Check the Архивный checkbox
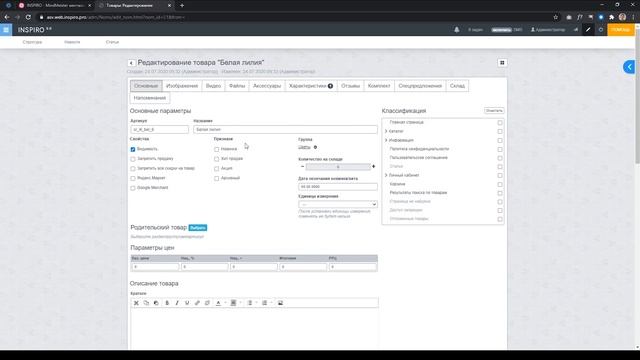Image resolution: width=640 pixels, height=360 pixels. pyautogui.click(x=216, y=178)
